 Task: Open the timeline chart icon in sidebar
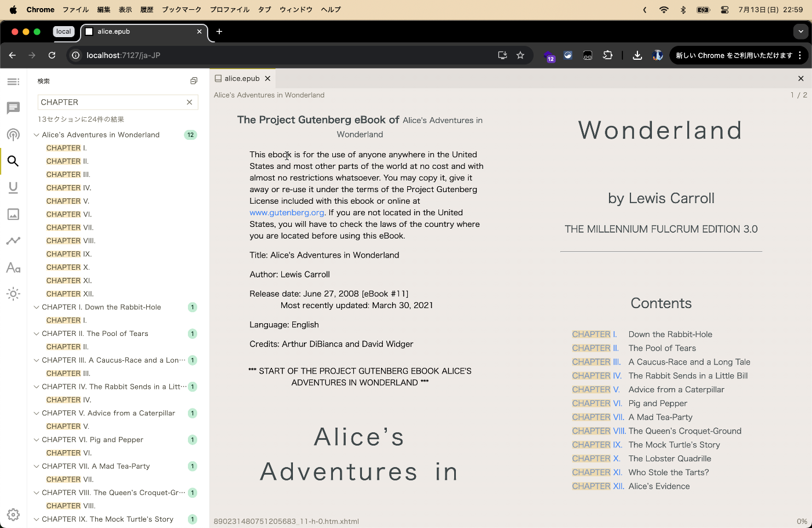pos(13,241)
